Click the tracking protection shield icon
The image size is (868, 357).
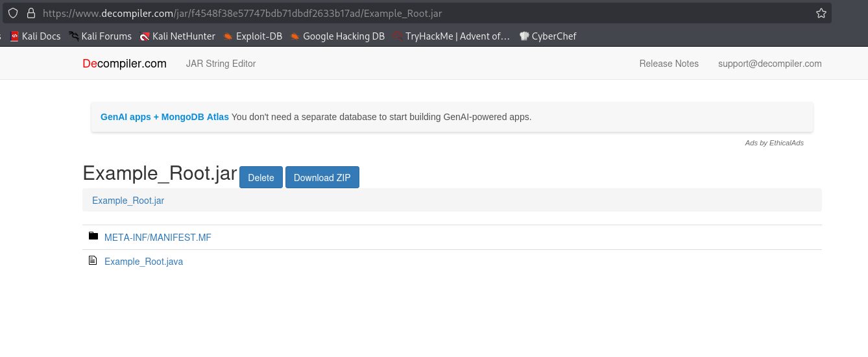coord(13,13)
